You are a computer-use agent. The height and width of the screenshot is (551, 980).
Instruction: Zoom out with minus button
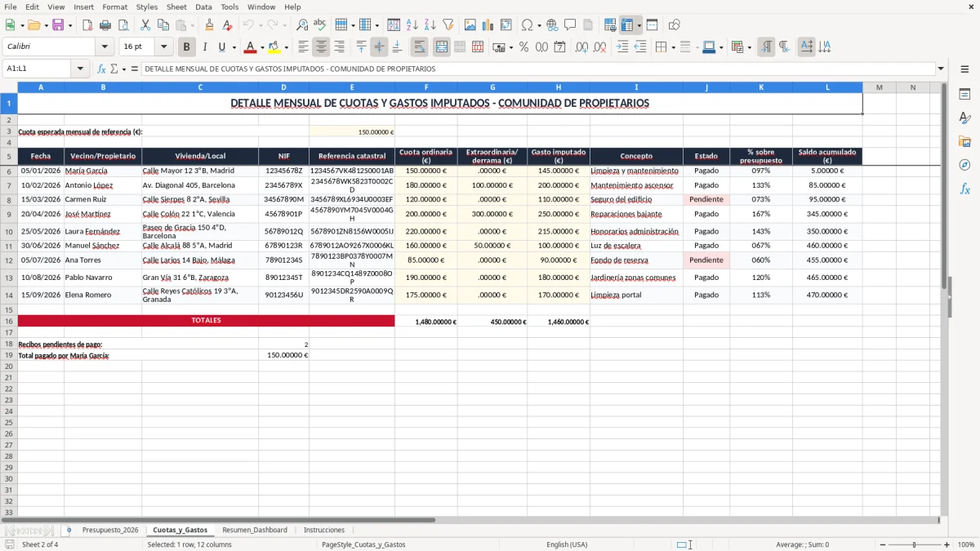point(882,544)
